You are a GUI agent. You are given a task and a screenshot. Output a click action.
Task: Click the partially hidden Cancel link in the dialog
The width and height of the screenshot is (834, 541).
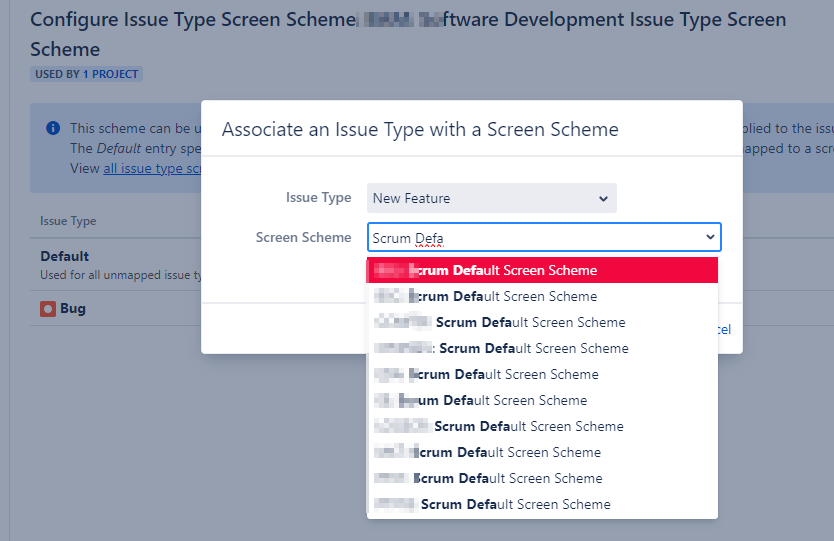click(x=724, y=329)
